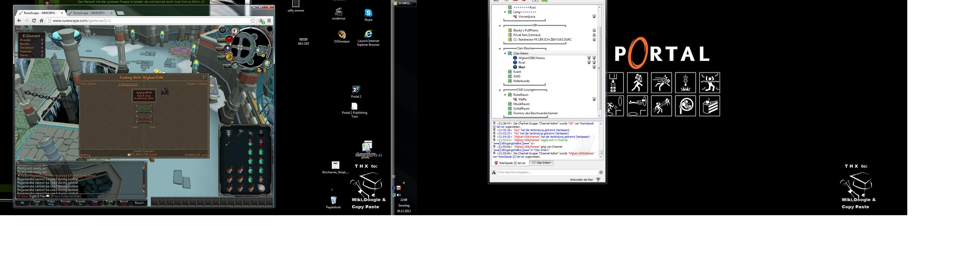This screenshot has height=276, width=980.
Task: Toggle the Public Hide chat filter
Action: [51, 203]
